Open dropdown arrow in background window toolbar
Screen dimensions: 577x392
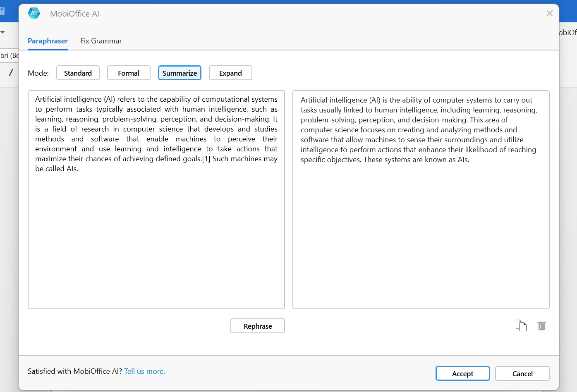coord(2,32)
